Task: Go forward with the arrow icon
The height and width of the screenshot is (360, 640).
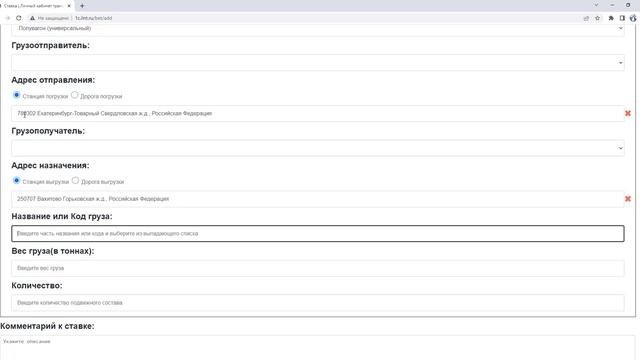Action: click(7, 18)
